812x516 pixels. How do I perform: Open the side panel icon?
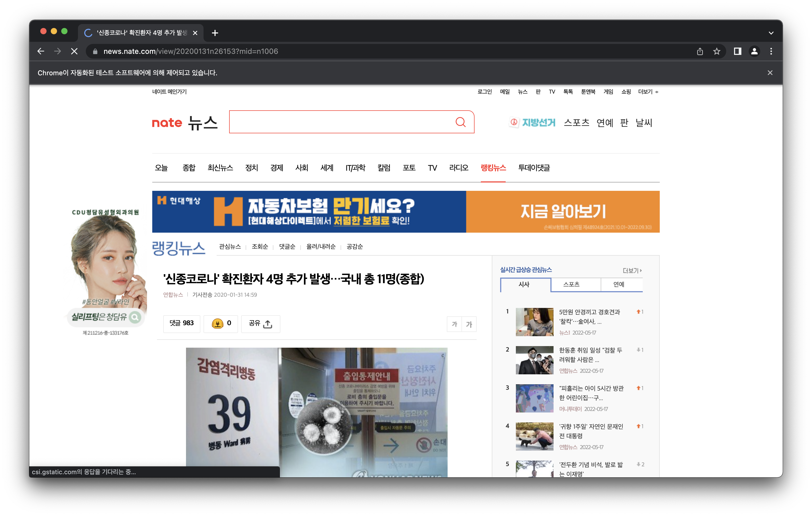click(x=737, y=51)
